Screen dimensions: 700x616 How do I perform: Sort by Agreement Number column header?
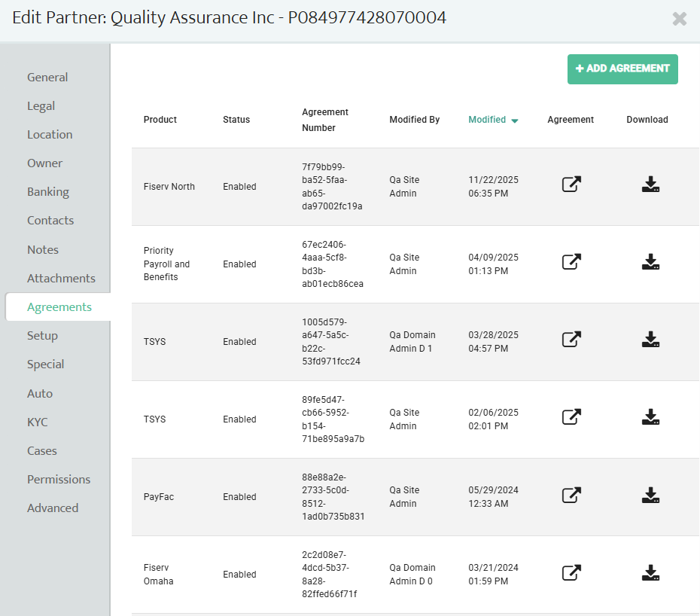(325, 120)
